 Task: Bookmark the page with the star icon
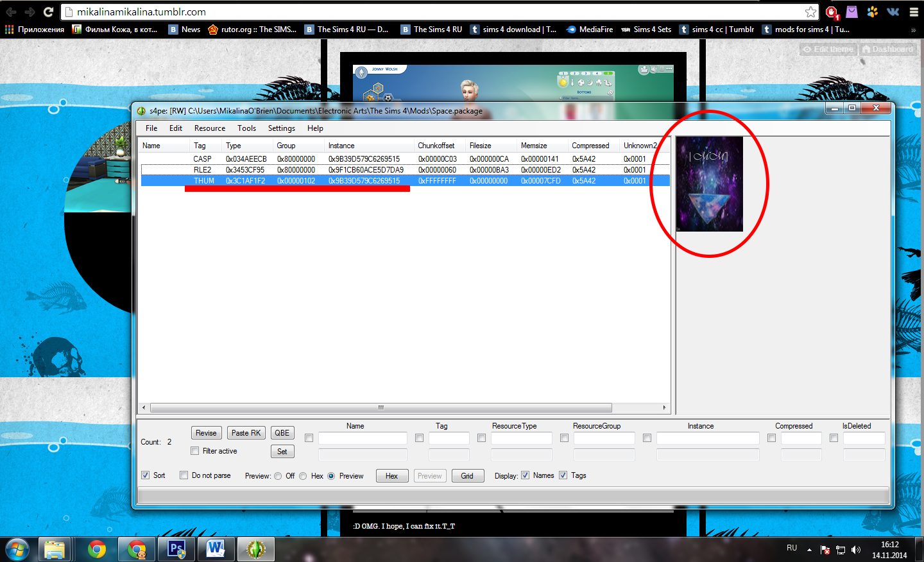click(x=810, y=12)
